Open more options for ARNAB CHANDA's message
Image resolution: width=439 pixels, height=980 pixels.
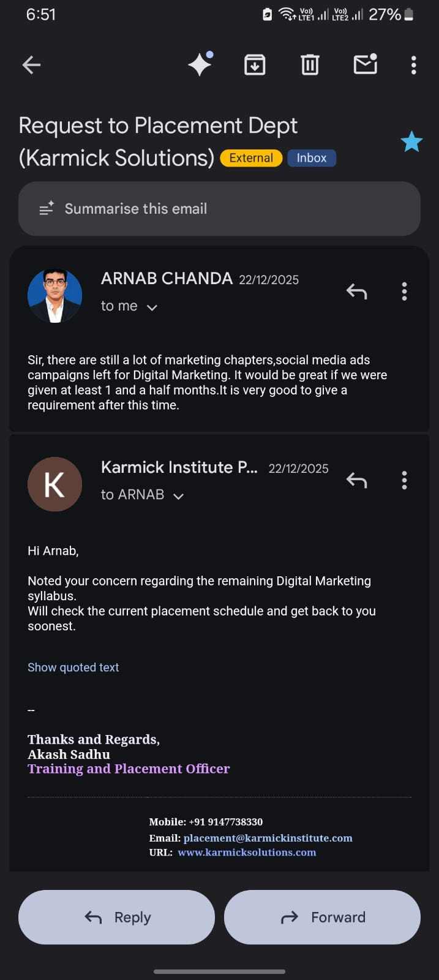404,292
